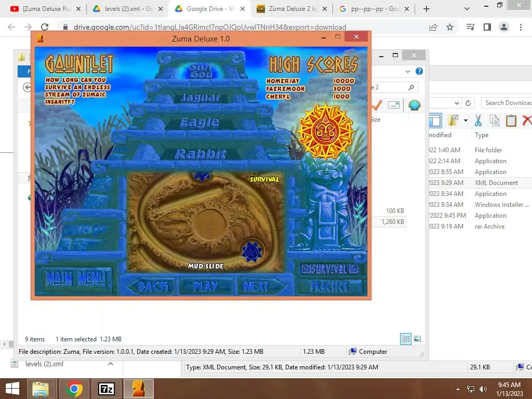Go forward in Chrome history
The image size is (532, 399).
(28, 27)
